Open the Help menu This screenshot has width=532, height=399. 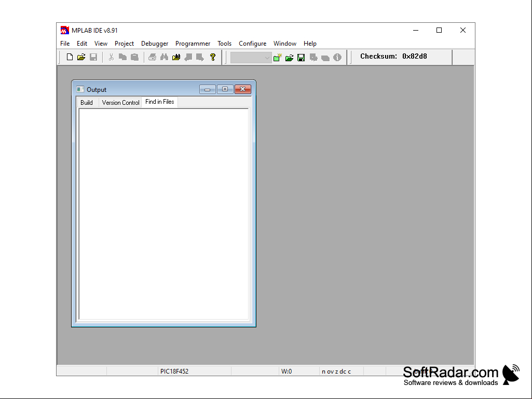[x=310, y=44]
